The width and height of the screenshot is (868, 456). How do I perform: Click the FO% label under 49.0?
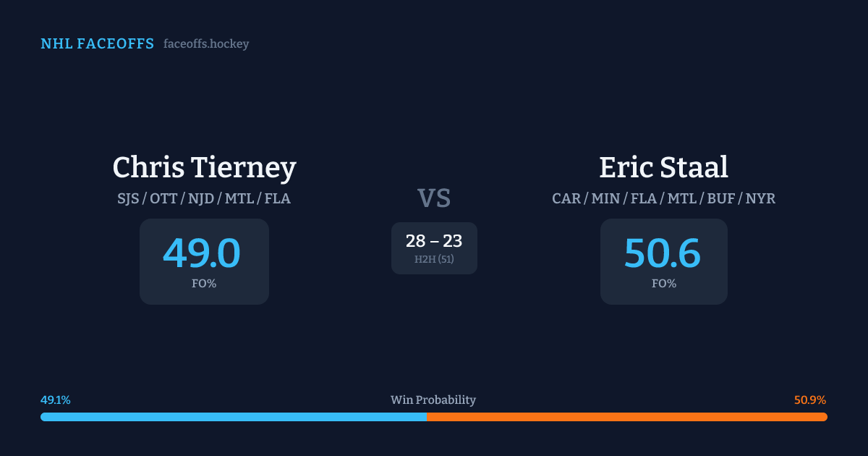[x=204, y=284]
